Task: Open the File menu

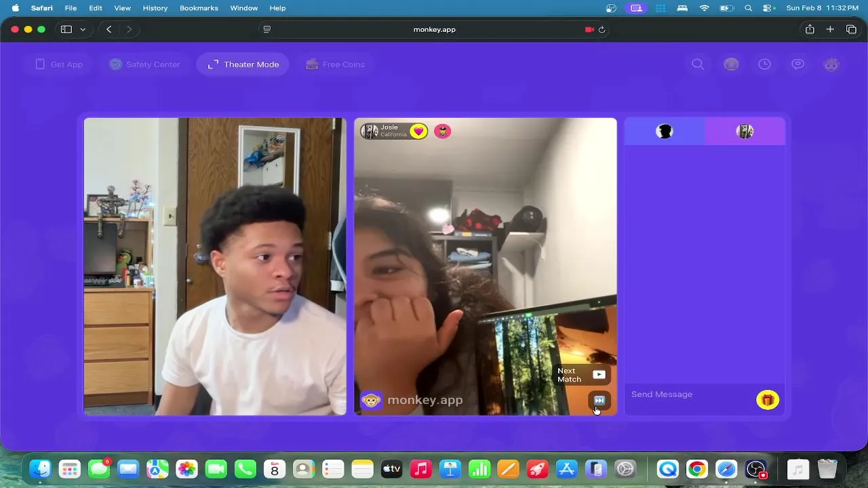Action: click(71, 8)
